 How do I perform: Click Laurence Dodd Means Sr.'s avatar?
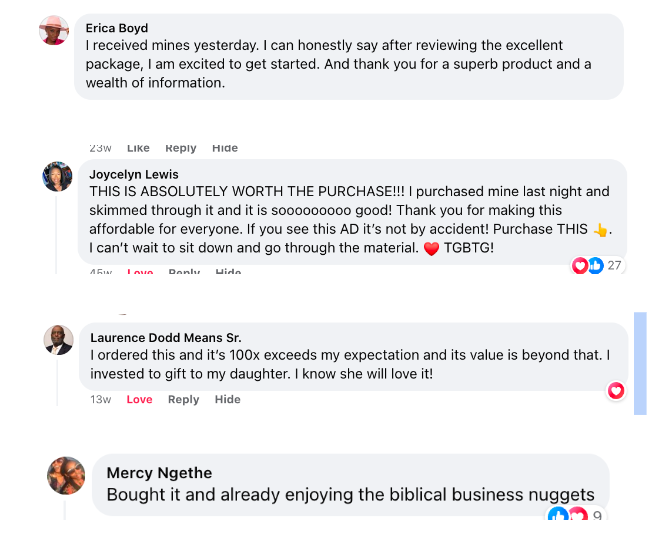(59, 340)
